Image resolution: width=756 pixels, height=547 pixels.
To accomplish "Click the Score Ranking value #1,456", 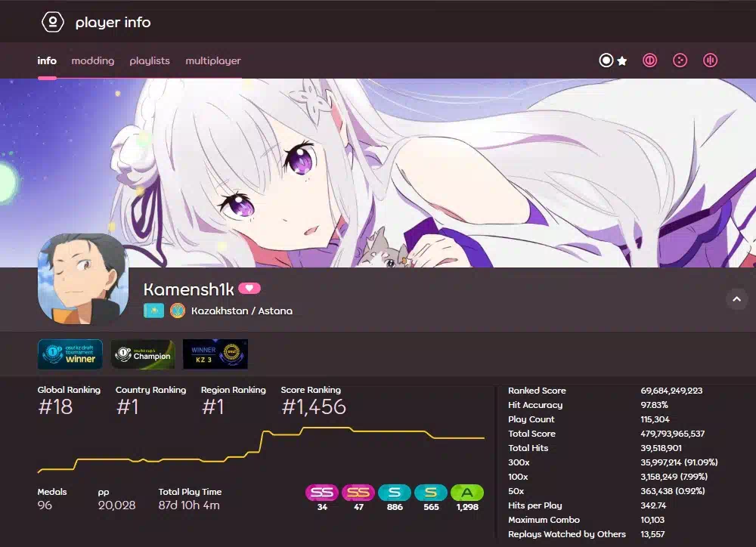I will tap(314, 406).
